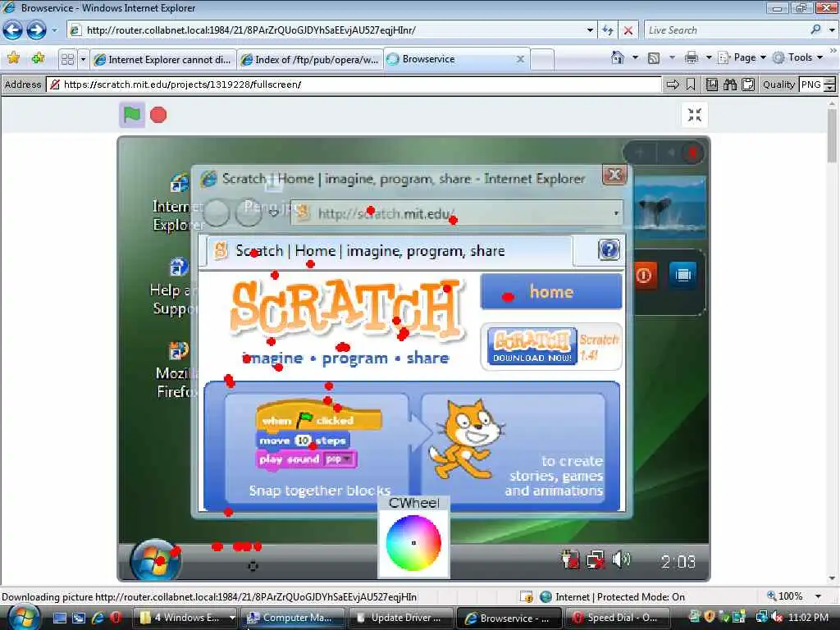Open the Tools menu
The image size is (840, 630).
point(798,57)
